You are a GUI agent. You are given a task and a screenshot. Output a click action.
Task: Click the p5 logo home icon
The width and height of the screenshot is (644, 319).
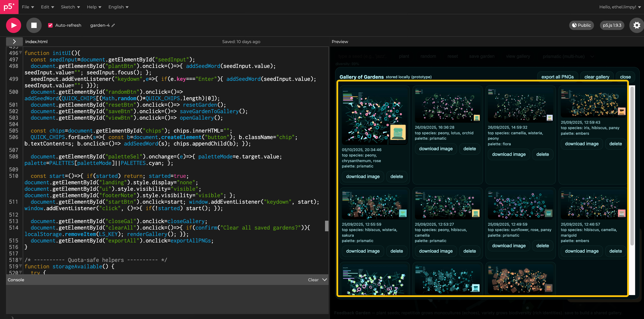point(9,7)
